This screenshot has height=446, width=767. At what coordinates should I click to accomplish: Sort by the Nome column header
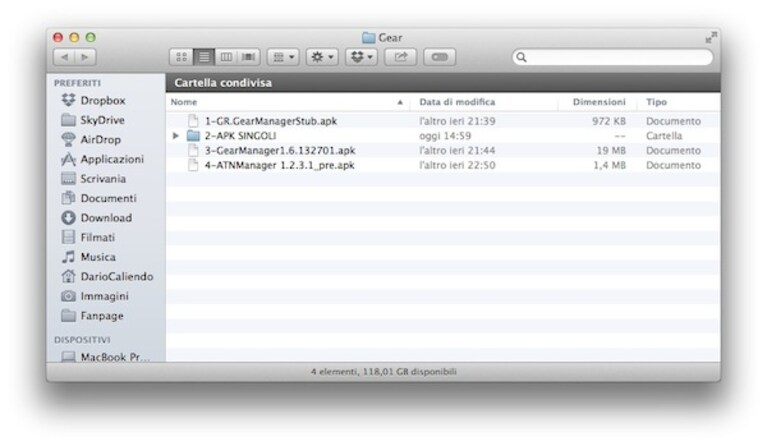[184, 102]
